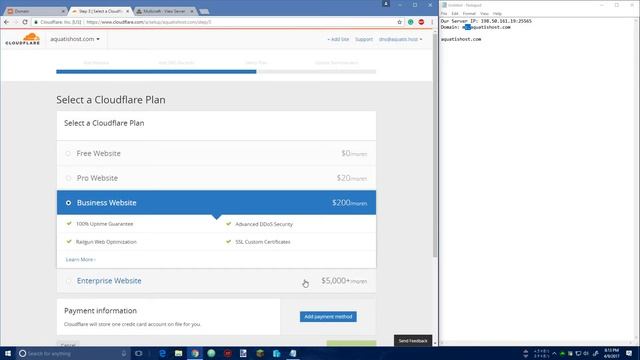640x360 pixels.
Task: Open the Minecraft block icon on taskbar
Action: click(260, 353)
